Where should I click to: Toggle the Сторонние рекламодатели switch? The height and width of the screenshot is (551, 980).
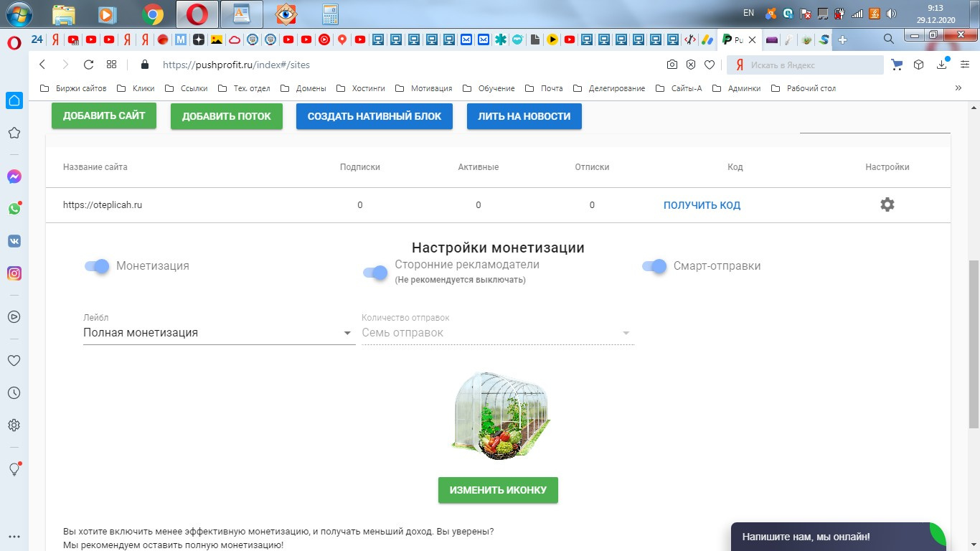click(374, 273)
